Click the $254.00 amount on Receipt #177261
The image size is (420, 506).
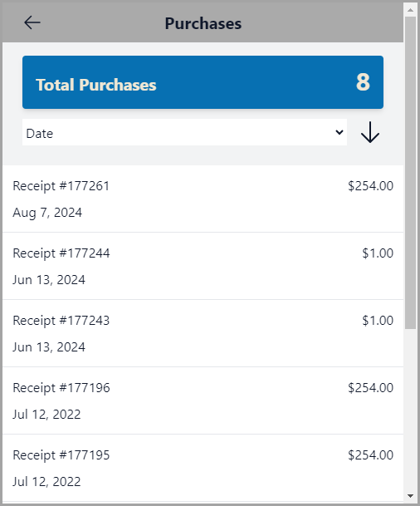coord(371,186)
